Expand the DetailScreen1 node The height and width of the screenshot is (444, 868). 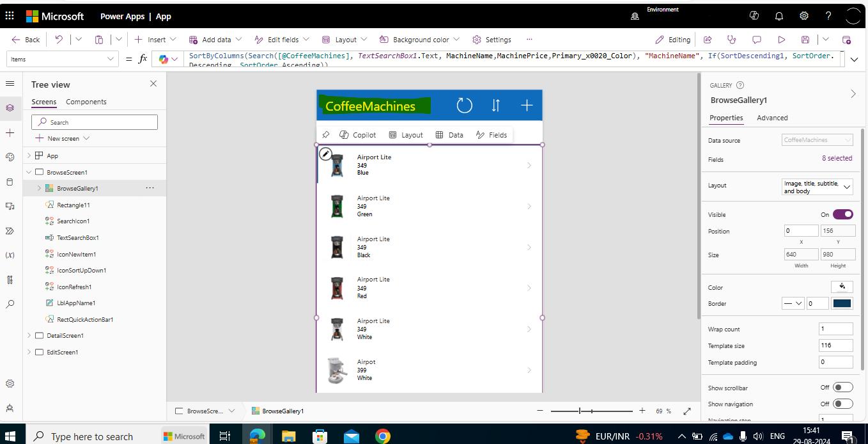click(x=29, y=335)
